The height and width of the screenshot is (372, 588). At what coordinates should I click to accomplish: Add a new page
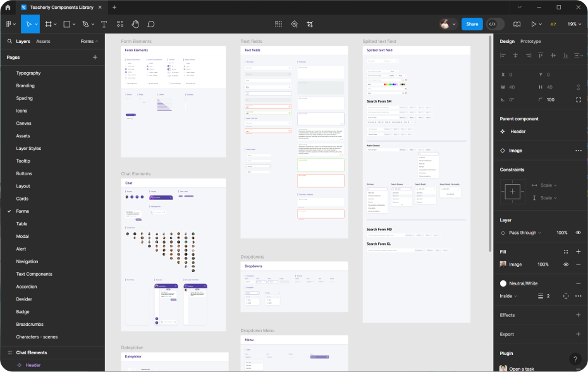point(95,57)
